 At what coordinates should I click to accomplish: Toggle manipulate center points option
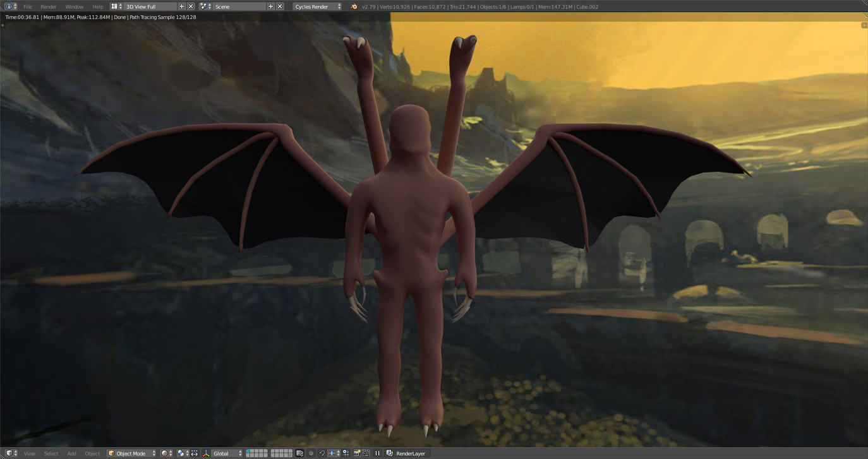pos(194,453)
